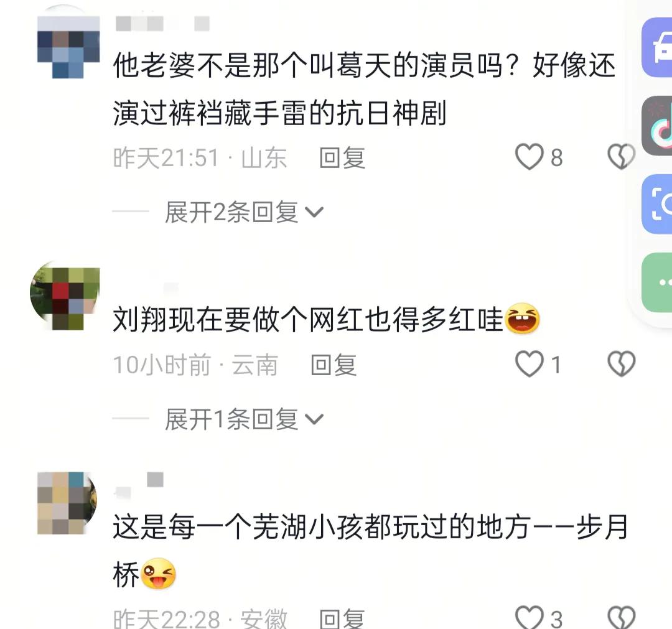Reply to the Shandong comment via 回复
This screenshot has height=629, width=672.
(342, 157)
